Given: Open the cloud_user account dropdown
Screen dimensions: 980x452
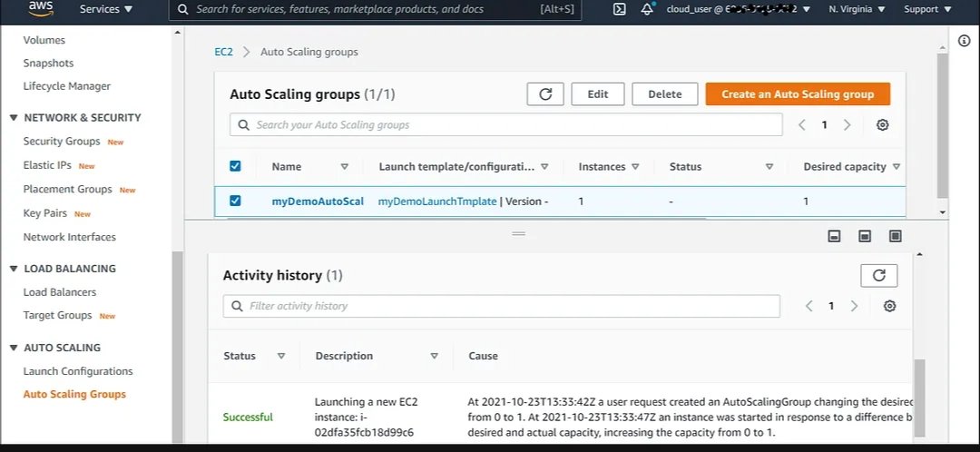Looking at the screenshot, I should coord(738,9).
